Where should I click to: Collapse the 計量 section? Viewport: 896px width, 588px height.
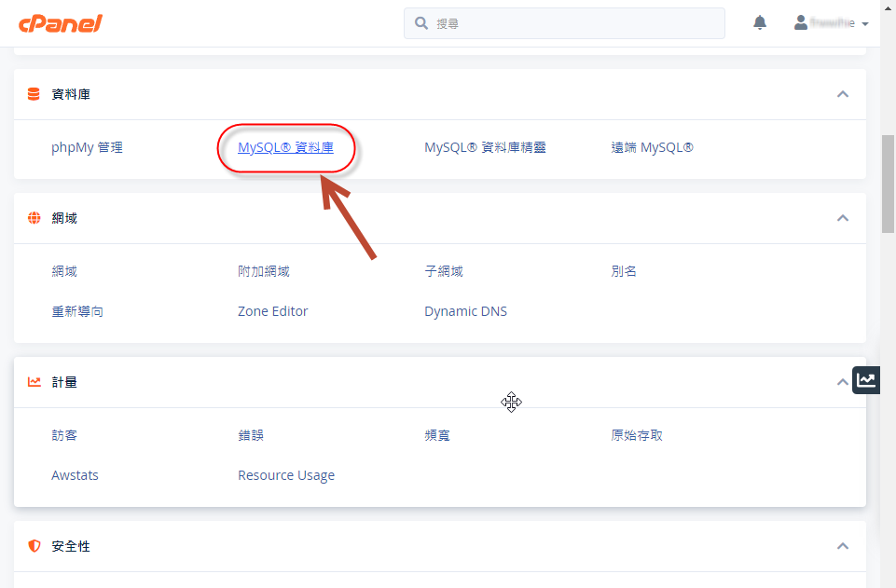[x=843, y=382]
